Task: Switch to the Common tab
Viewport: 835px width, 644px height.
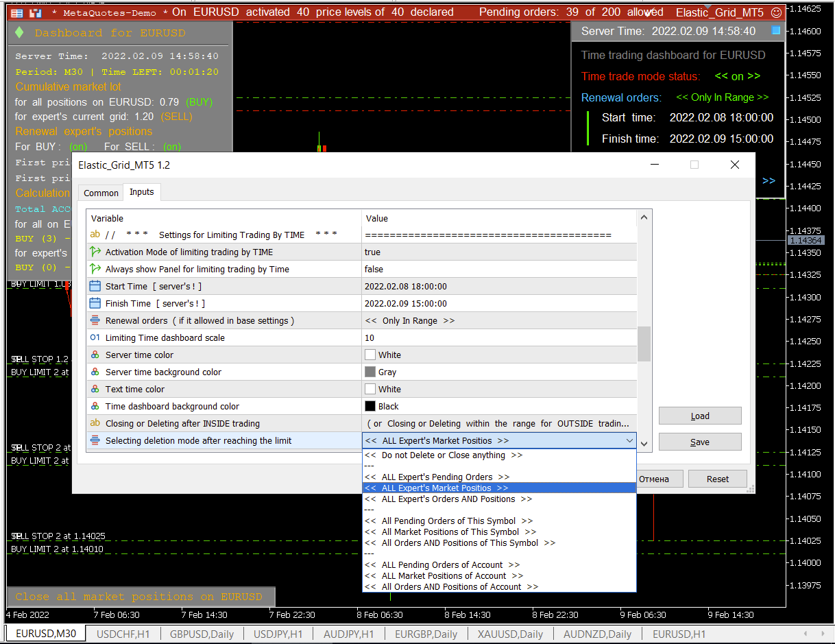Action: pyautogui.click(x=101, y=193)
